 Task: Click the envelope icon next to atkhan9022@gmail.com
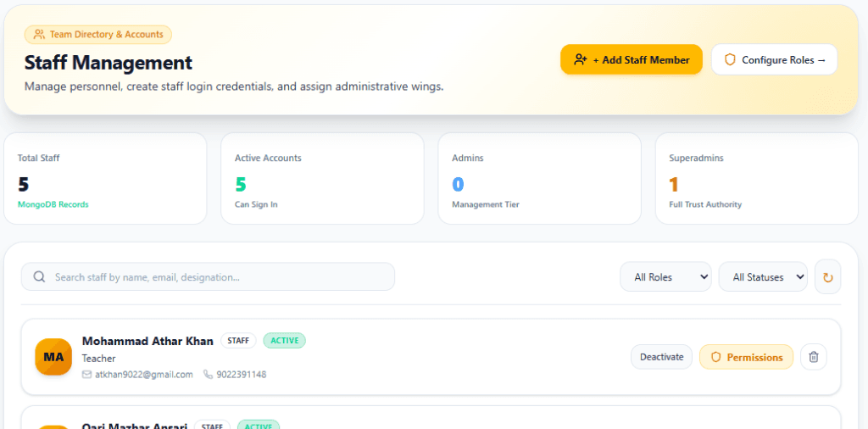click(87, 375)
